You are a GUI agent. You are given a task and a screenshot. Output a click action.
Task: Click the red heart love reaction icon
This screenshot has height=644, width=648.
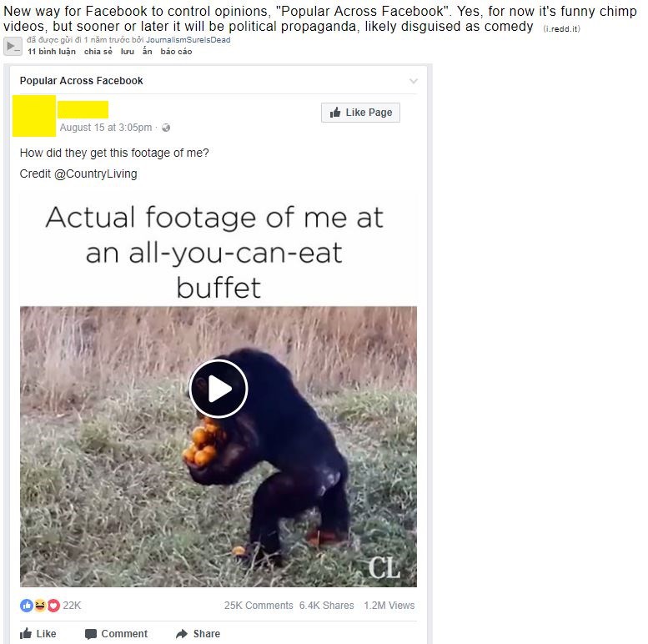tap(53, 606)
